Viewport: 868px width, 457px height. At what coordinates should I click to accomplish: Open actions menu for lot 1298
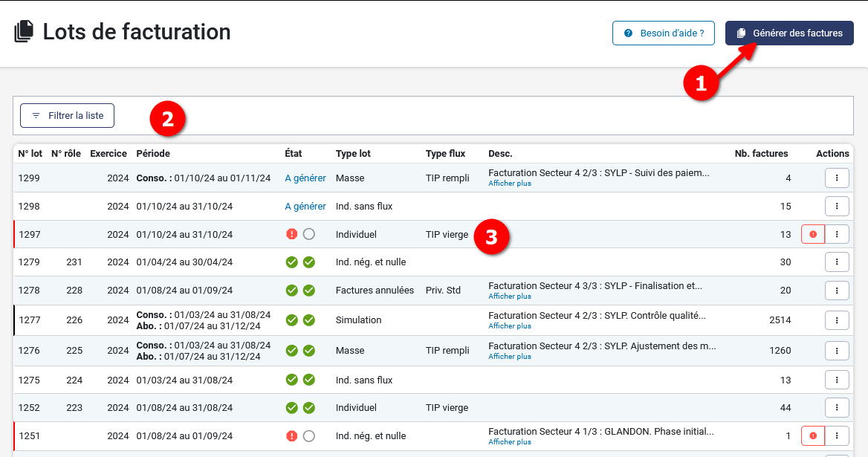(x=837, y=206)
